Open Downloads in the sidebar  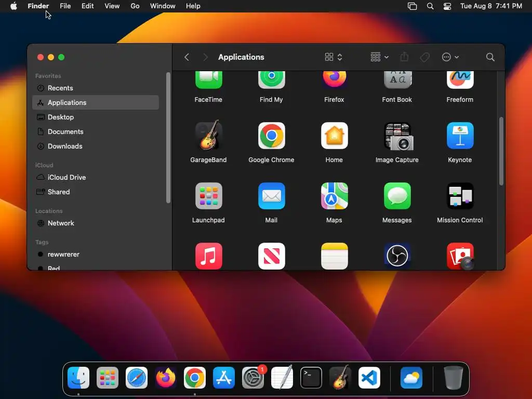point(96,146)
